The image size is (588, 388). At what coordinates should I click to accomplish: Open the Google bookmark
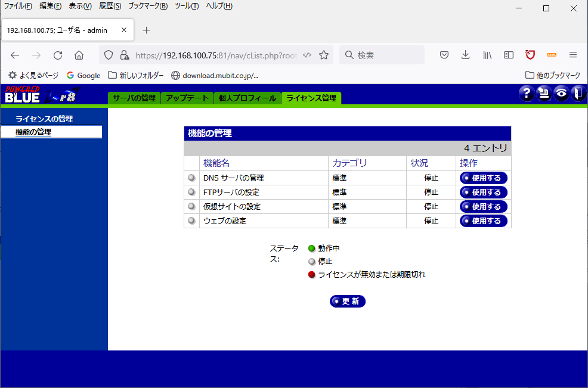pos(83,75)
